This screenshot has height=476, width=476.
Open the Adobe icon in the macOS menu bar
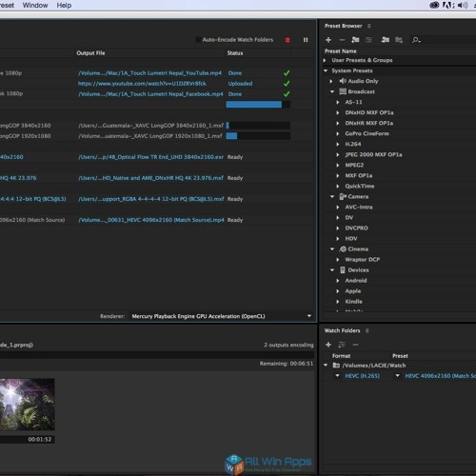coord(448,5)
